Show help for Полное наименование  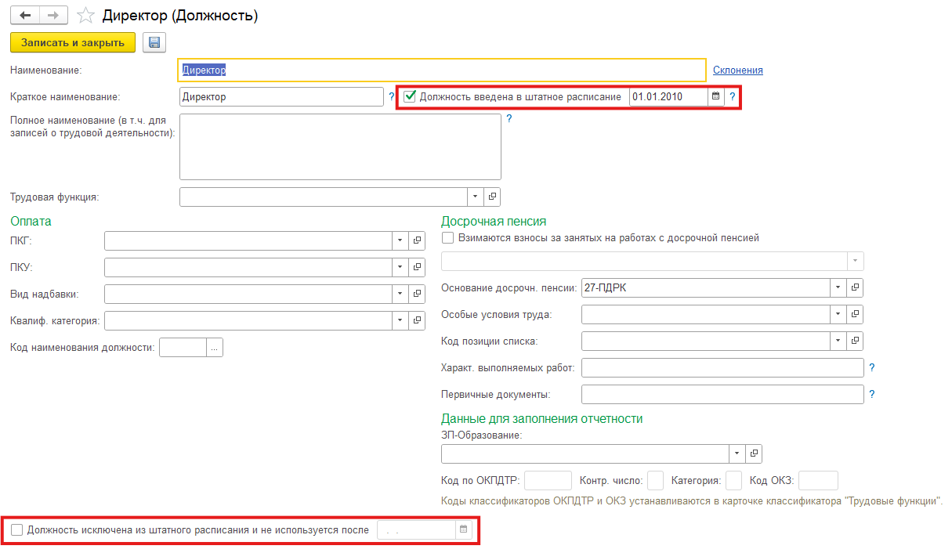click(509, 119)
